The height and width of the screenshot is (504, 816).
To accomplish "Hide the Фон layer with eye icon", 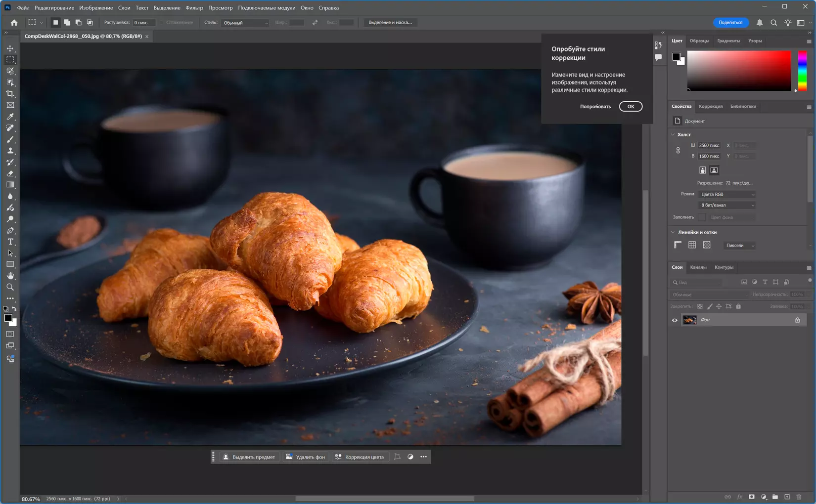I will pyautogui.click(x=675, y=320).
